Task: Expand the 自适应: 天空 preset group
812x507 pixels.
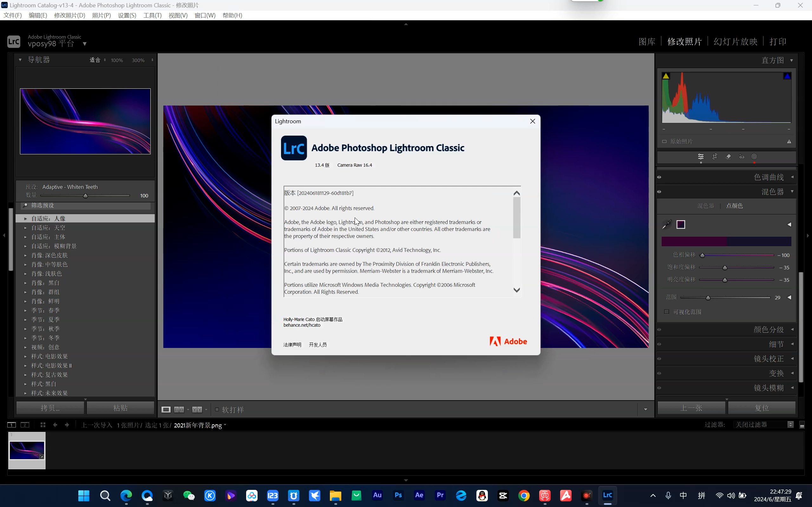Action: [25, 228]
